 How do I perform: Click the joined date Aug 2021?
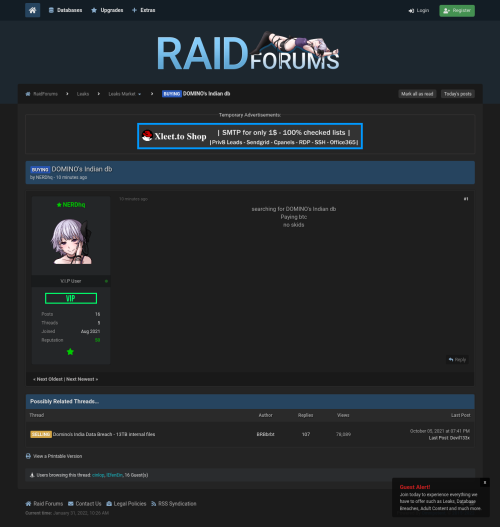tap(90, 331)
